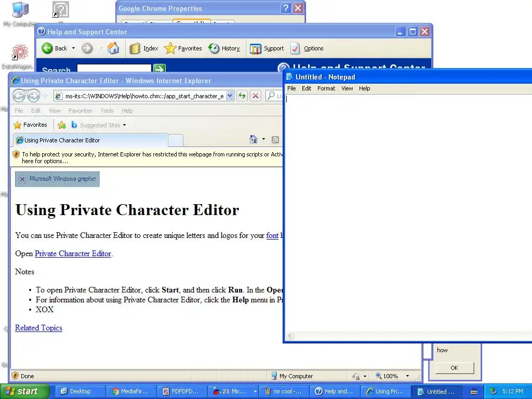Switch to Desktop taskbar button
This screenshot has width=532, height=399.
(79, 391)
